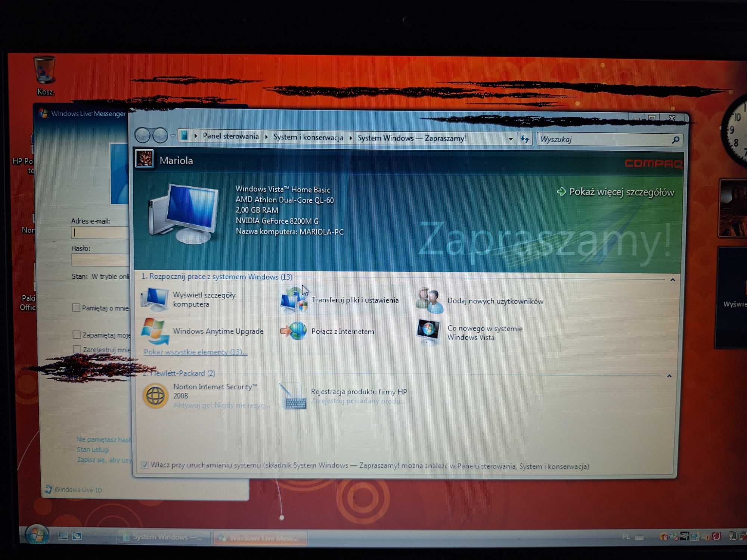
Task: Click the Back navigation arrow button
Action: (143, 135)
